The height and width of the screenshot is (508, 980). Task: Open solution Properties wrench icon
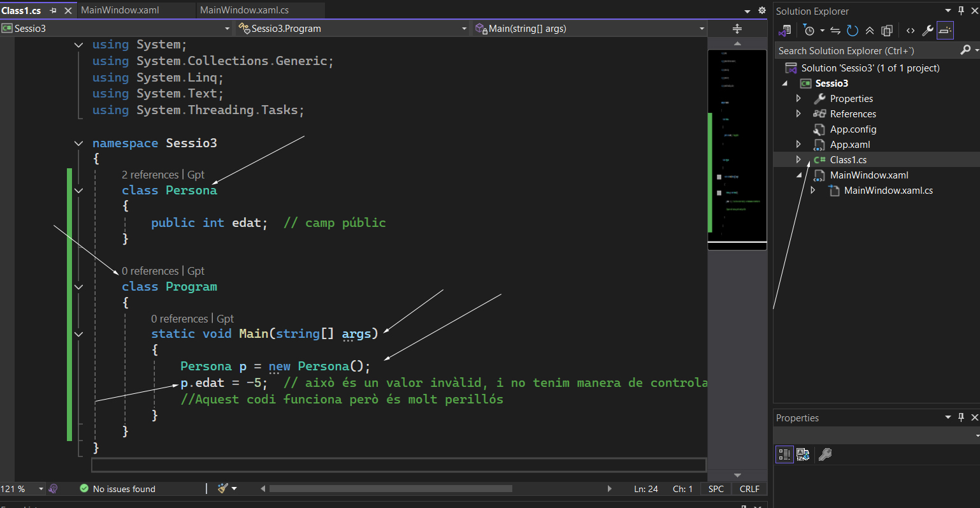[x=928, y=31]
